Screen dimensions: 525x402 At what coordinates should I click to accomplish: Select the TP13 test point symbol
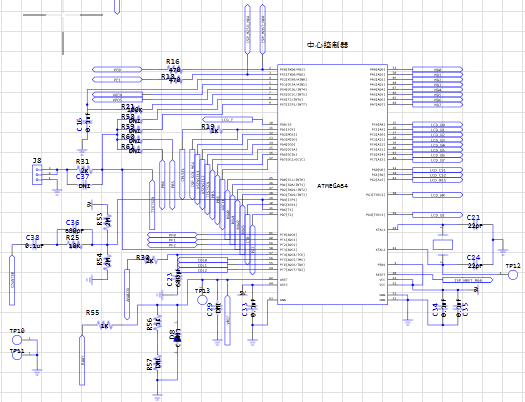202,300
